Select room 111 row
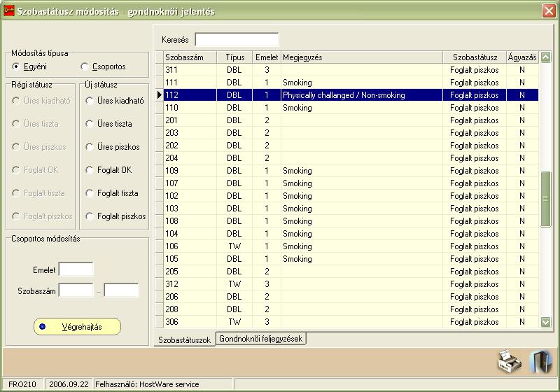This screenshot has height=392, width=560. (x=351, y=83)
